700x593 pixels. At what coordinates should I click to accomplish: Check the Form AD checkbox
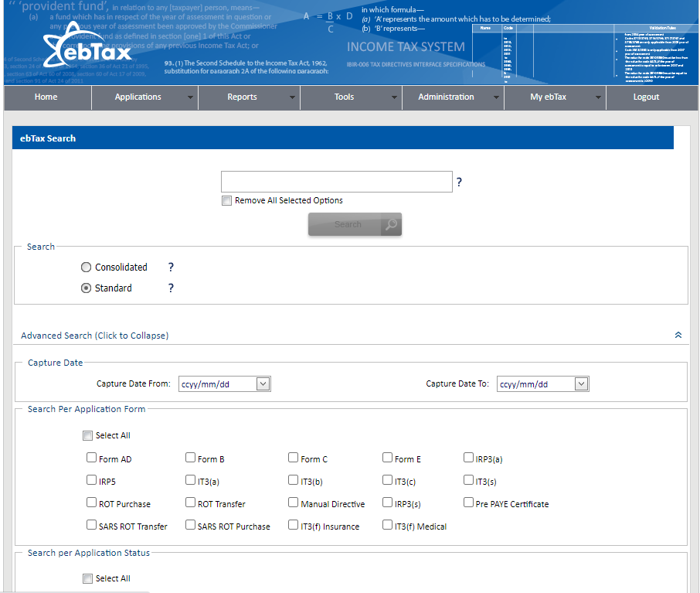[x=91, y=458]
